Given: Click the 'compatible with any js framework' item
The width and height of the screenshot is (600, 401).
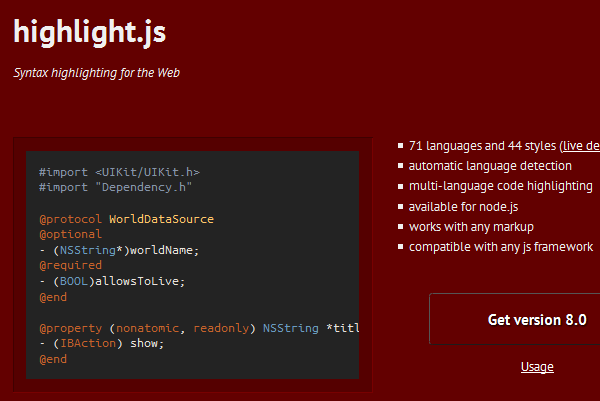Looking at the screenshot, I should [500, 247].
